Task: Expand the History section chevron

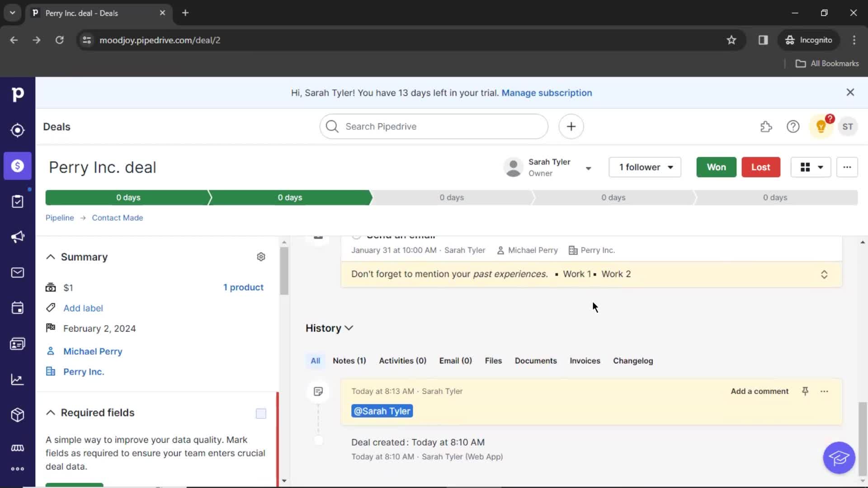Action: coord(349,328)
